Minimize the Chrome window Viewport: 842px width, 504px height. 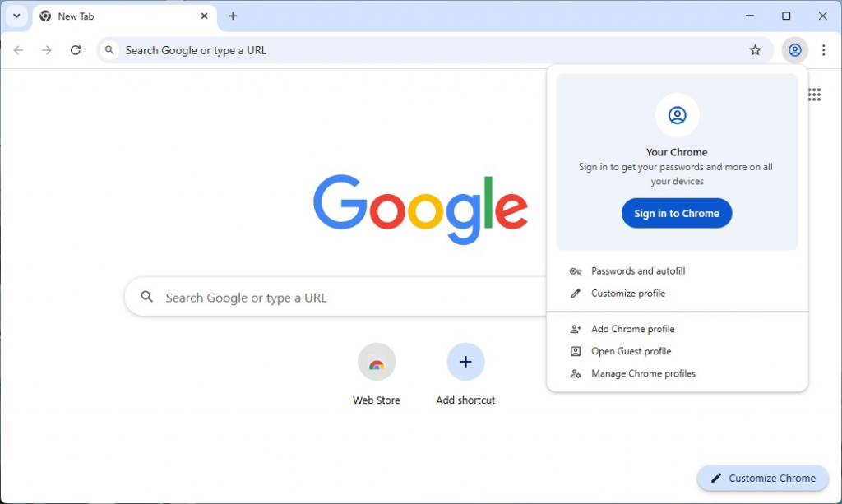750,16
